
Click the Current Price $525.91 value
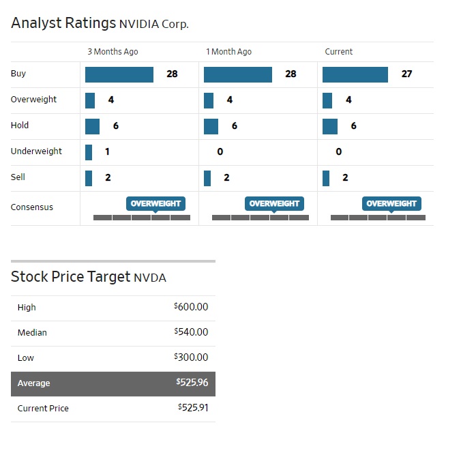[193, 408]
